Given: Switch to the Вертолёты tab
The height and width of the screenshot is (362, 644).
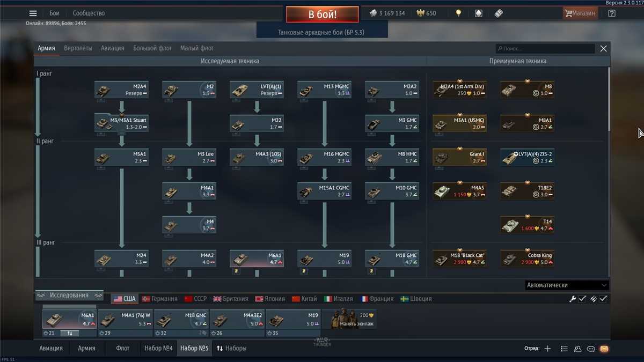Looking at the screenshot, I should [x=78, y=48].
